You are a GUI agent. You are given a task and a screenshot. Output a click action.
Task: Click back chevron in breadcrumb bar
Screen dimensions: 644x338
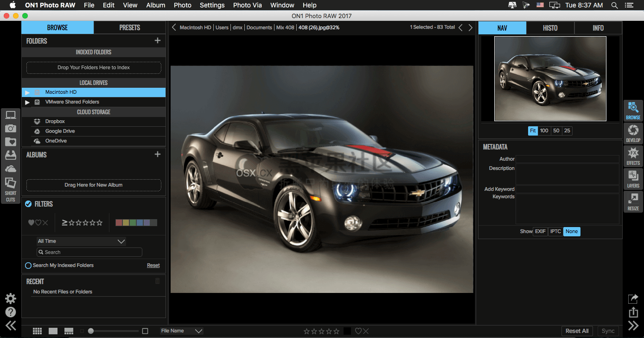coord(174,27)
